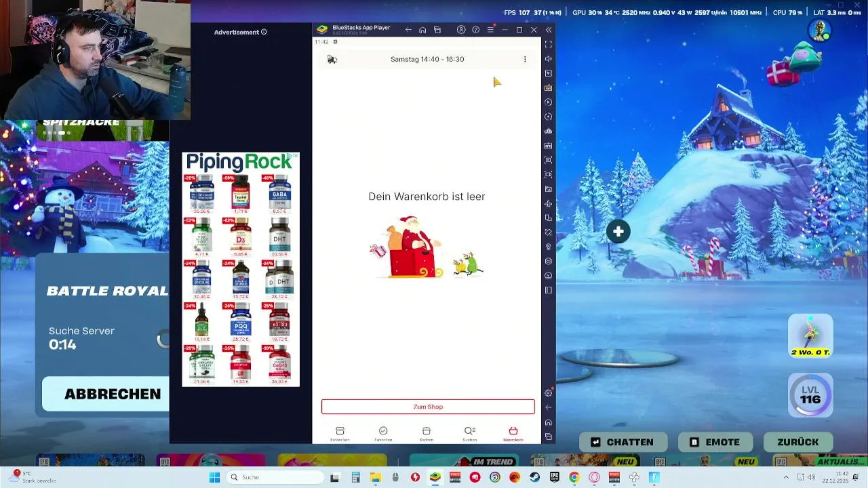Open BlueStacks account profile icon

pos(461,30)
